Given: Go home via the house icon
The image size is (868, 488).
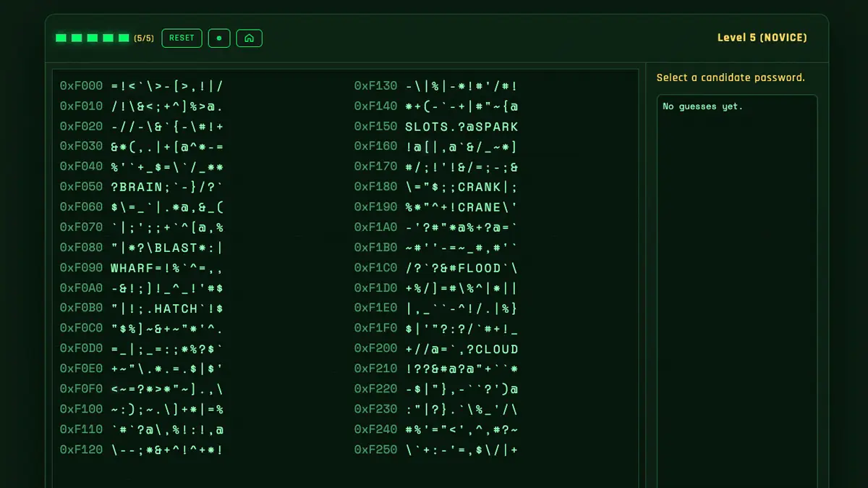Looking at the screenshot, I should [x=249, y=38].
